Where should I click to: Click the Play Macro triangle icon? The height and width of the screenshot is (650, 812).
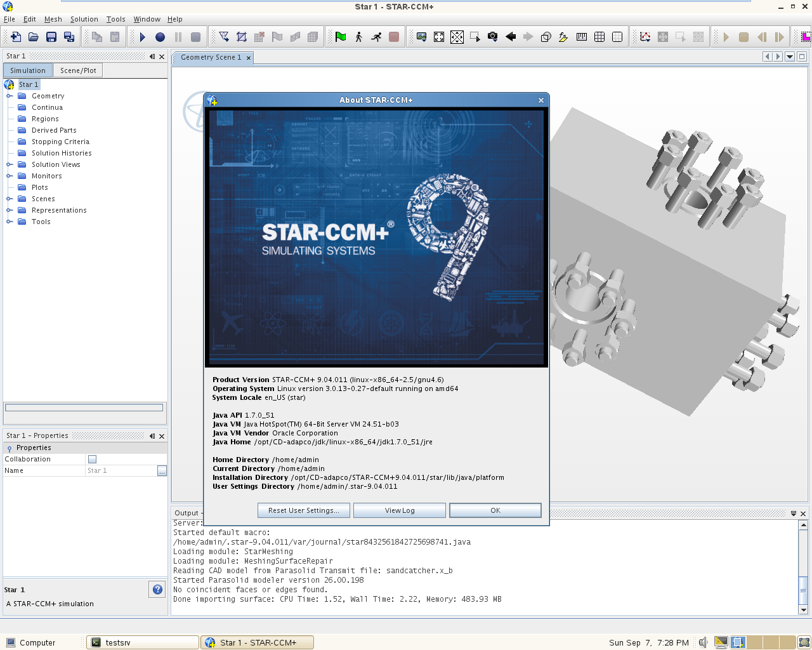(143, 37)
